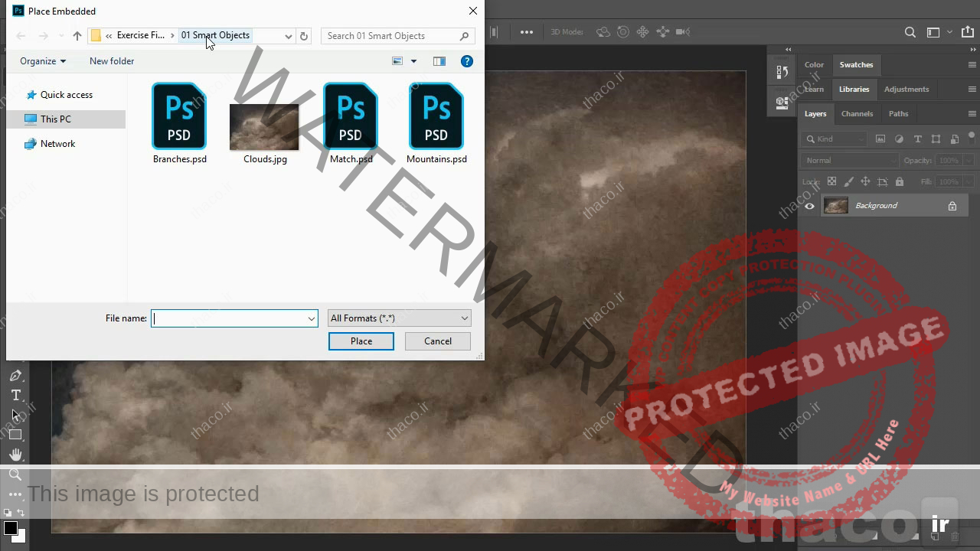Click Search 01 Smart Objects box
This screenshot has width=980, height=551.
pos(397,36)
